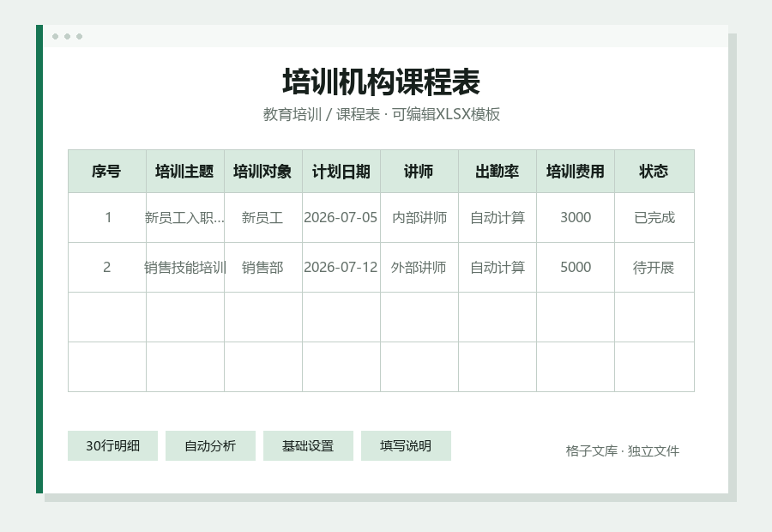Select the date 2026-07-12

pos(341,268)
